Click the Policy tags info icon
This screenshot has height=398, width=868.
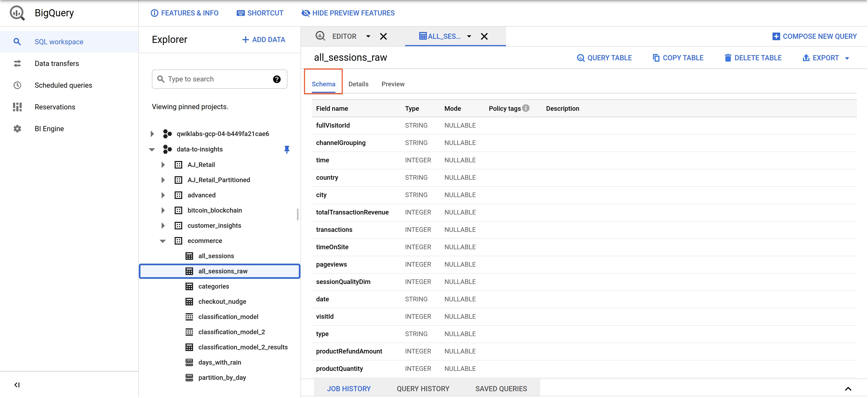(526, 108)
